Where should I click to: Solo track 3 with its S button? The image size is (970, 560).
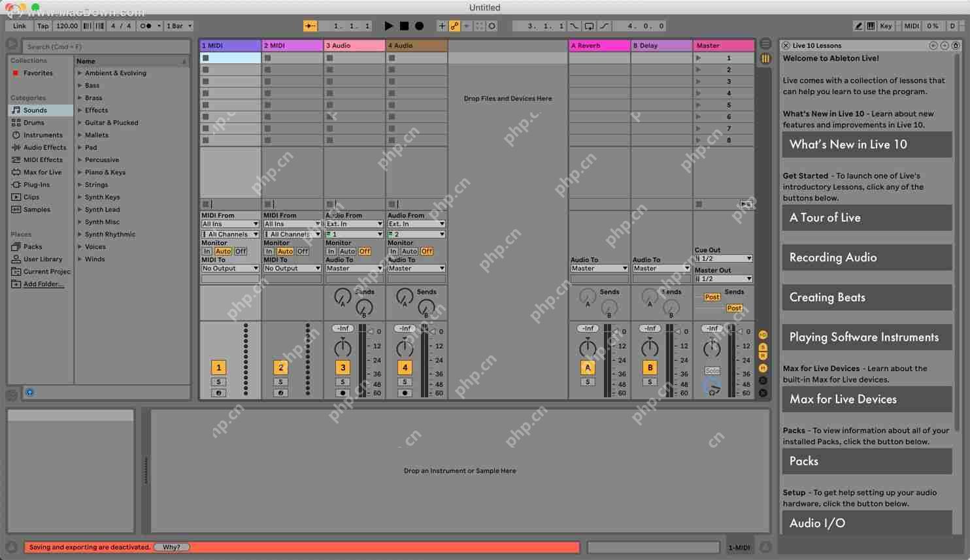(x=343, y=382)
